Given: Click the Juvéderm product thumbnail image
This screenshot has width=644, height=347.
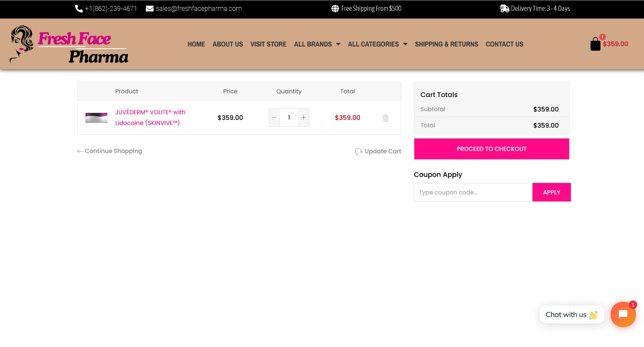Looking at the screenshot, I should click(x=96, y=118).
